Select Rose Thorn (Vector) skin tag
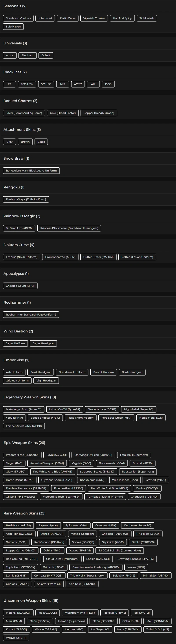This screenshot has width=176, height=644. click(81, 418)
